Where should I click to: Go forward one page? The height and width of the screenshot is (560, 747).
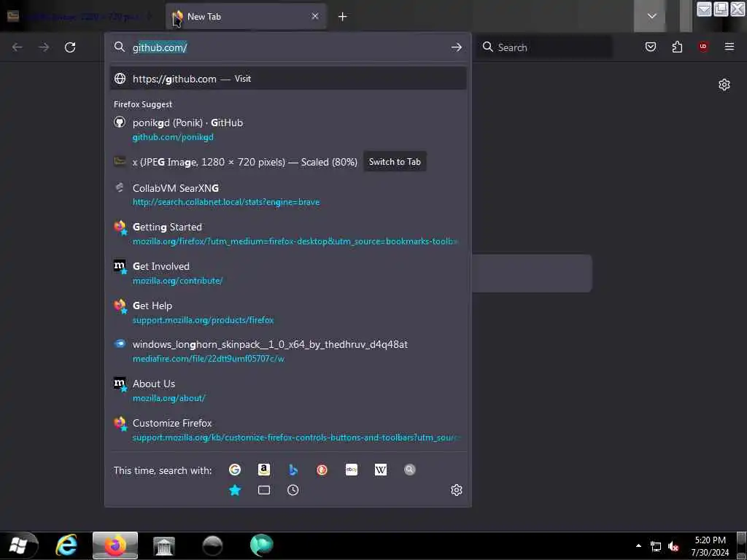pyautogui.click(x=44, y=47)
